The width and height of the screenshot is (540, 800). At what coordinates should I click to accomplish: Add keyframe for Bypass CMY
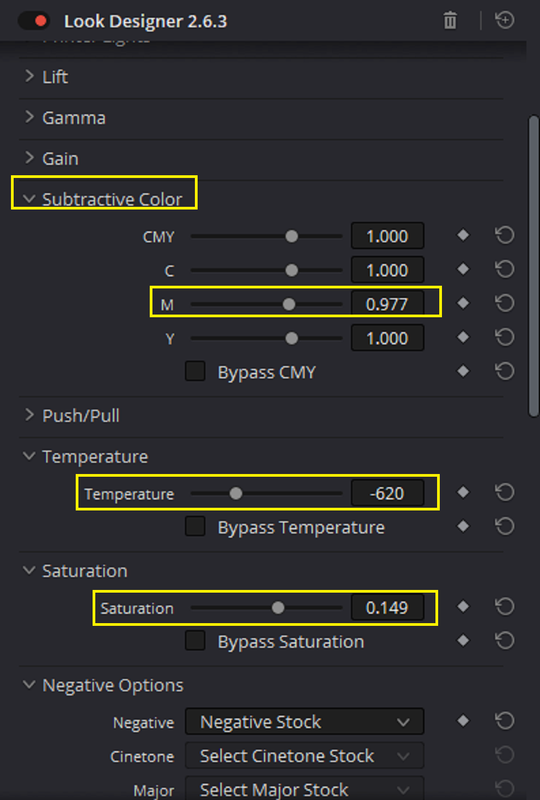pos(463,371)
